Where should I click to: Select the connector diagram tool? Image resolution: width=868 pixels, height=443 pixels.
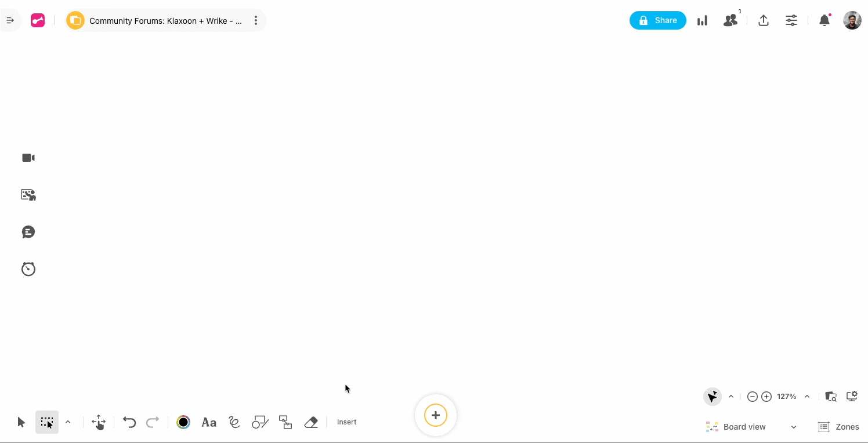pos(285,422)
